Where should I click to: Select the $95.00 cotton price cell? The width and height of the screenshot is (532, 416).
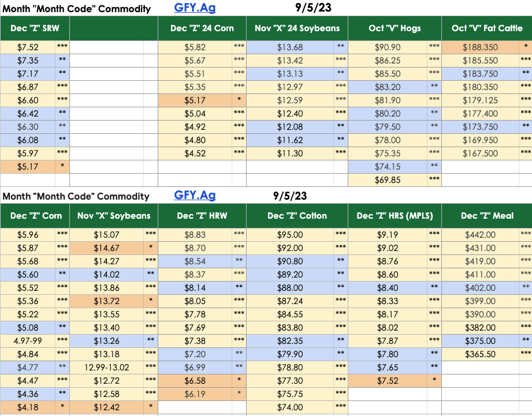(x=290, y=235)
